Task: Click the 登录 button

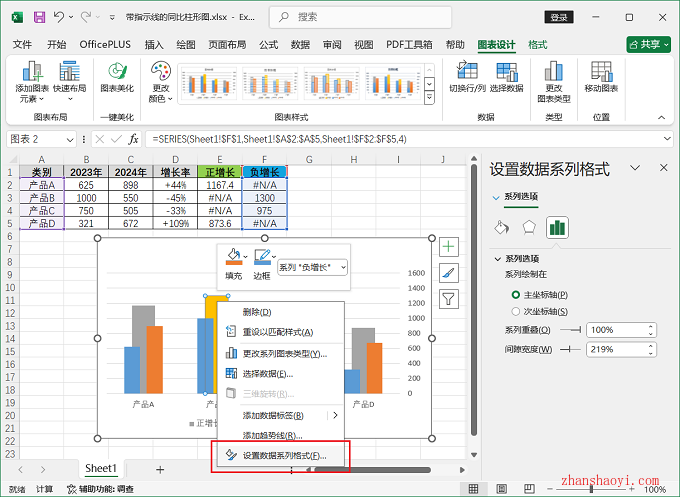Action: [560, 17]
